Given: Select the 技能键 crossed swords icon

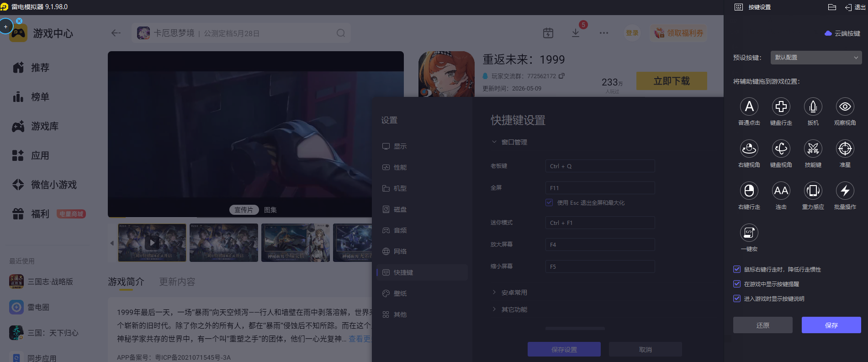Looking at the screenshot, I should click(813, 149).
